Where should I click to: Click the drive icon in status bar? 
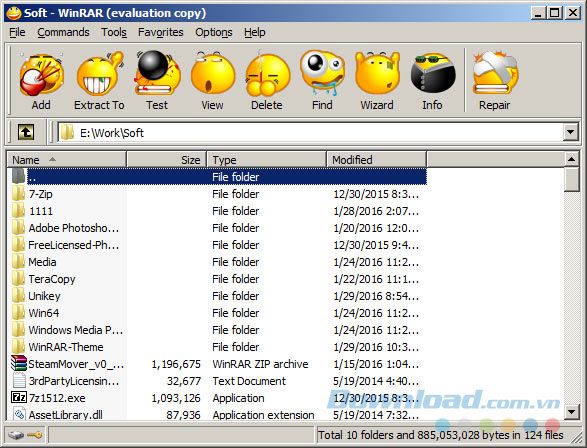(16, 435)
